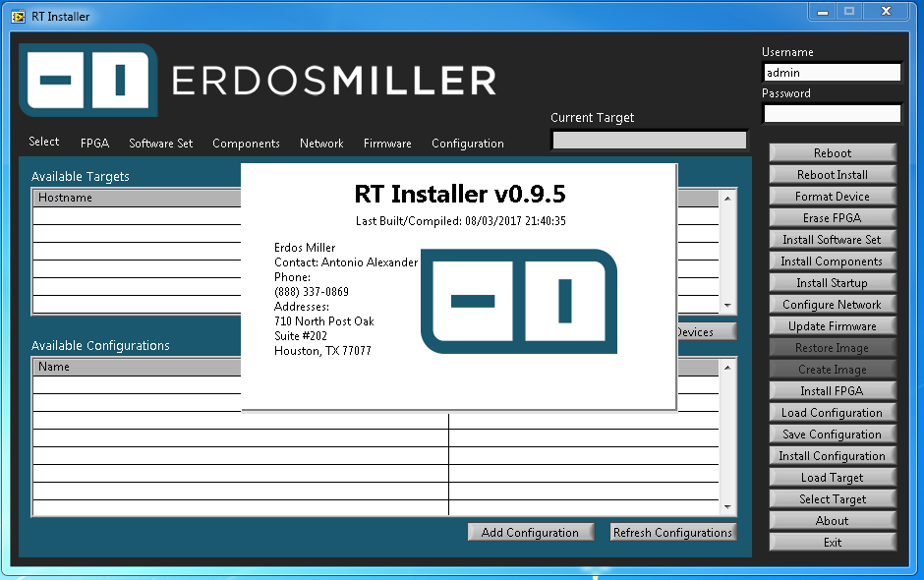This screenshot has width=924, height=580.
Task: Click the RT Installer title bar icon
Action: click(18, 16)
